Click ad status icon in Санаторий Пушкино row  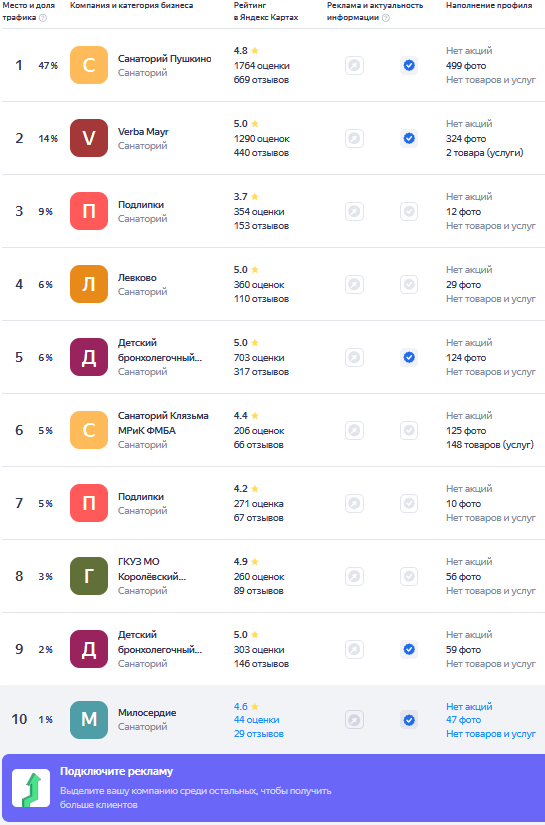(x=354, y=65)
